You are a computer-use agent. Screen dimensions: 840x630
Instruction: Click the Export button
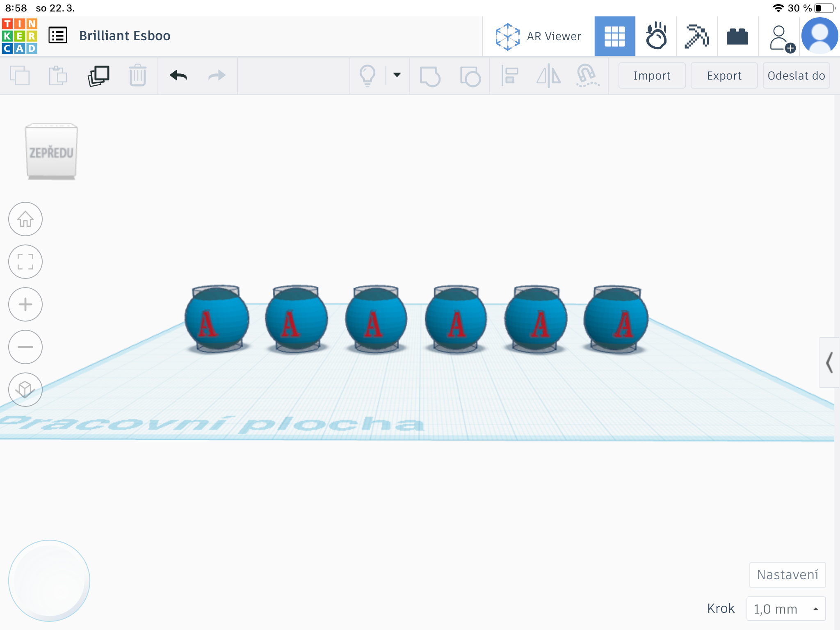(724, 75)
